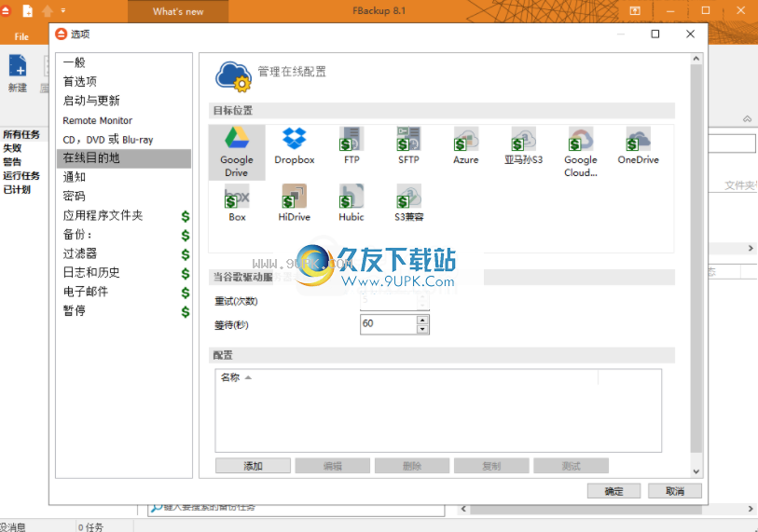Open CD, DVD 或 Blu-ray category

[124, 140]
